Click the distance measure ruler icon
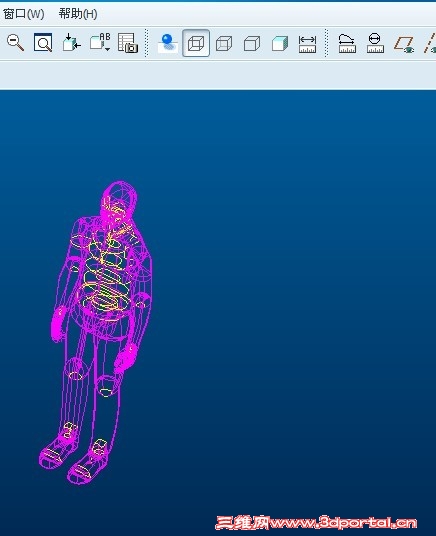Viewport: 436px width, 536px height. point(307,44)
